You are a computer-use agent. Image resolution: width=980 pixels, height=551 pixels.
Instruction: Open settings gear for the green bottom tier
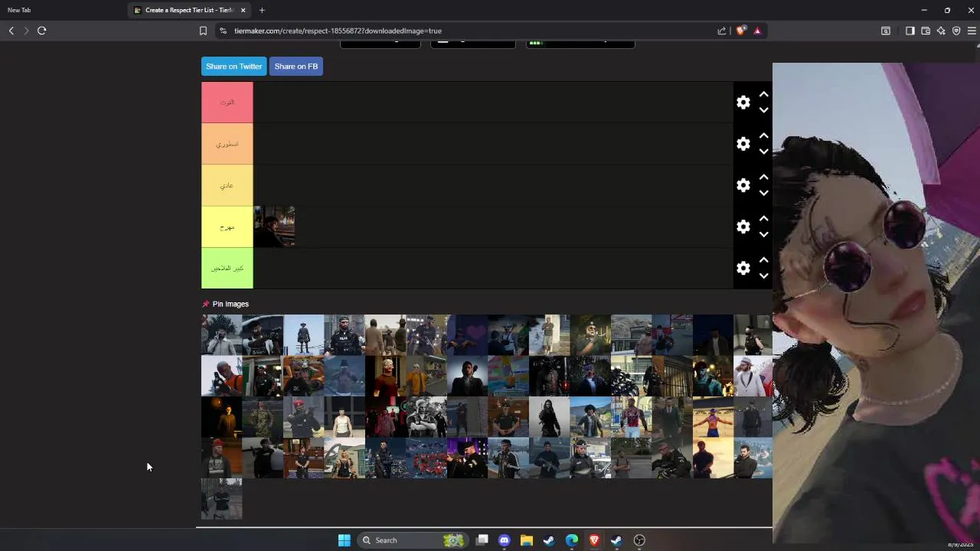pos(743,268)
